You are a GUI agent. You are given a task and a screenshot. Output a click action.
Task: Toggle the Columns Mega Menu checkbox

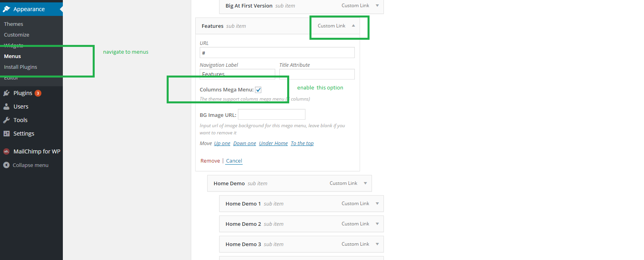(x=258, y=90)
